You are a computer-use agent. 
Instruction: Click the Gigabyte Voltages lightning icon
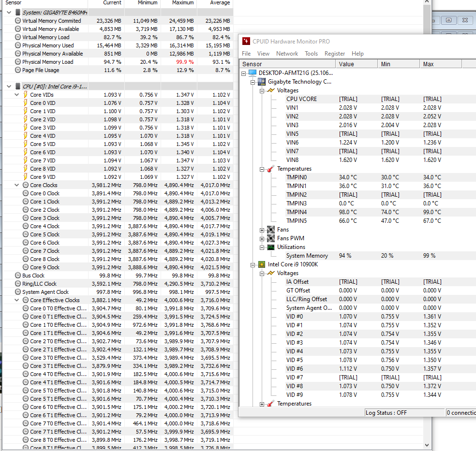pyautogui.click(x=271, y=90)
